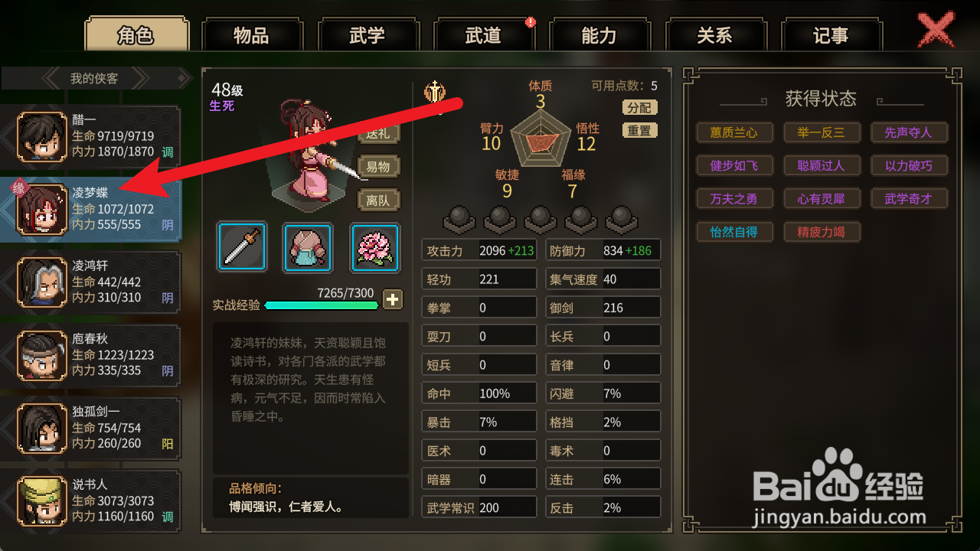
Task: Click the 易物 trade button
Action: 379,167
